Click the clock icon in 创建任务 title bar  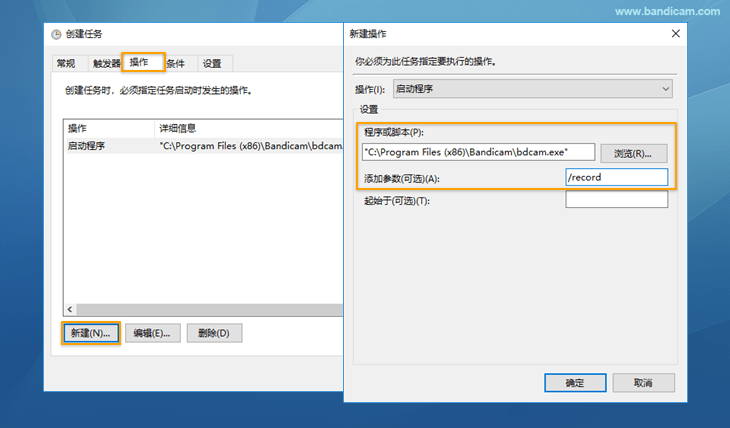56,34
